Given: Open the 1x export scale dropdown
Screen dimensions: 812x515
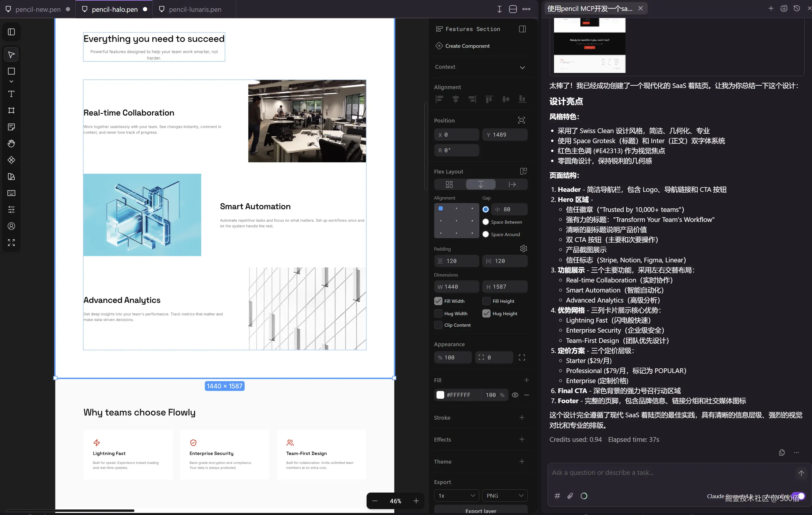Looking at the screenshot, I should [456, 495].
